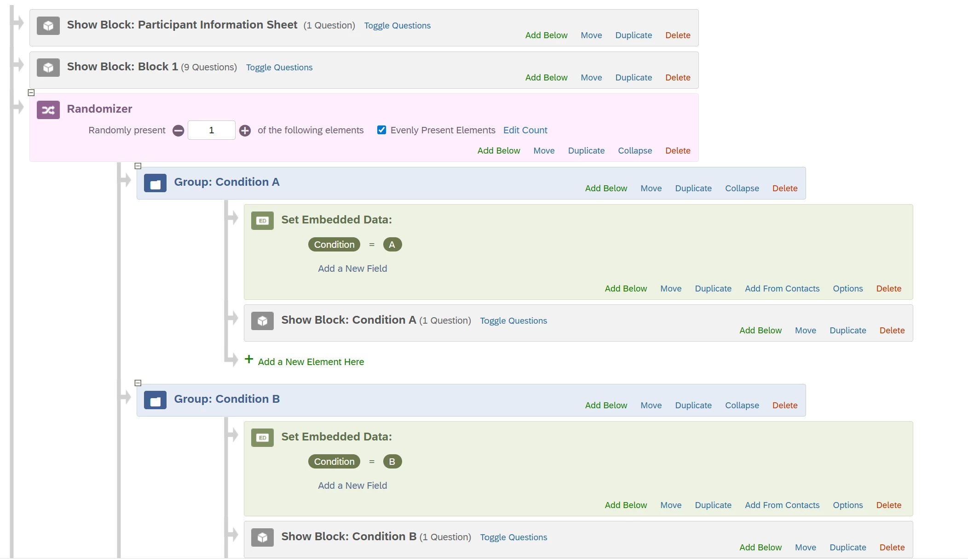Open Edit Count for the Randomizer
This screenshot has height=560, width=968.
[525, 130]
